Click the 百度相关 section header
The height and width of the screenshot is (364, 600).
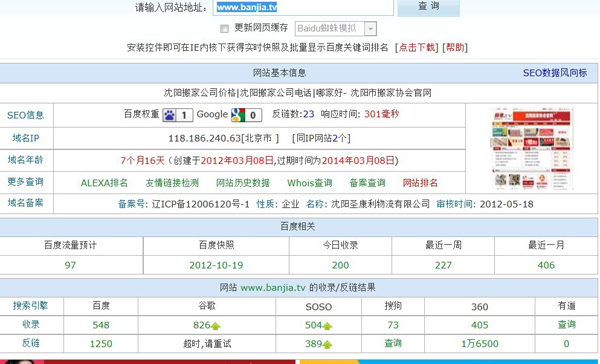pos(298,227)
